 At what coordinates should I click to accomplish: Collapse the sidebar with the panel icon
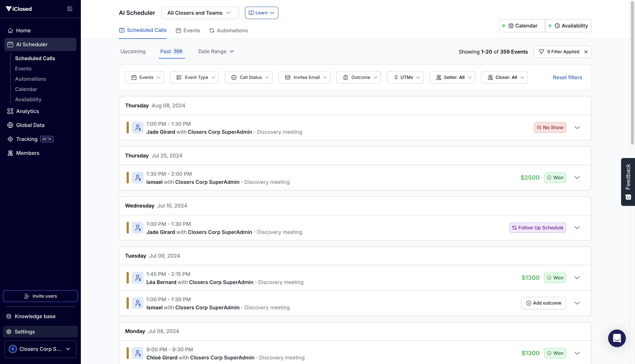tap(70, 9)
